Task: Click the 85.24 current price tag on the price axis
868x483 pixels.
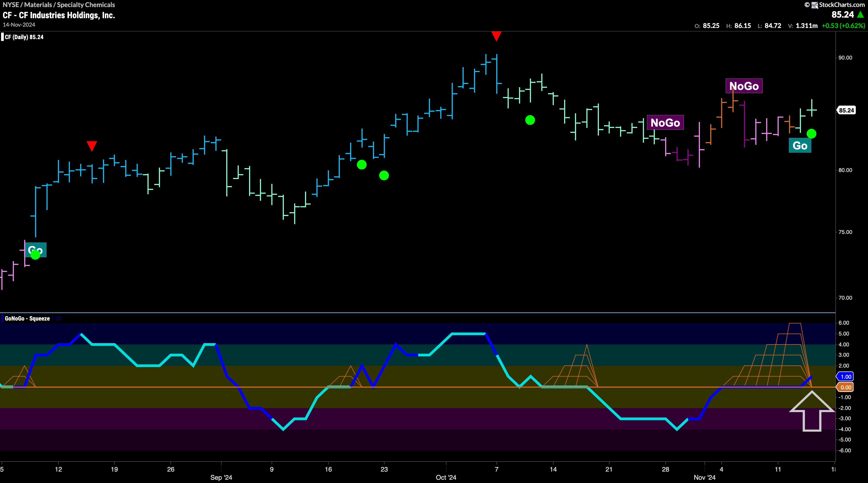Action: (846, 110)
